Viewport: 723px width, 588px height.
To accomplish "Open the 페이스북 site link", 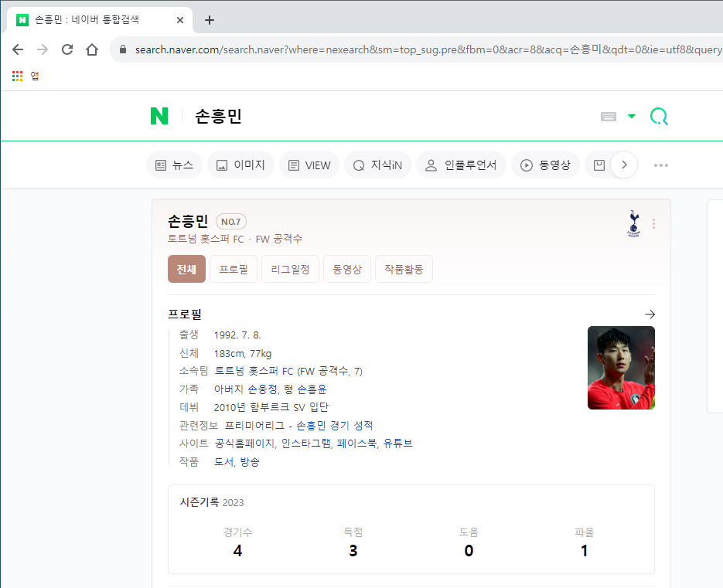I will [x=357, y=444].
